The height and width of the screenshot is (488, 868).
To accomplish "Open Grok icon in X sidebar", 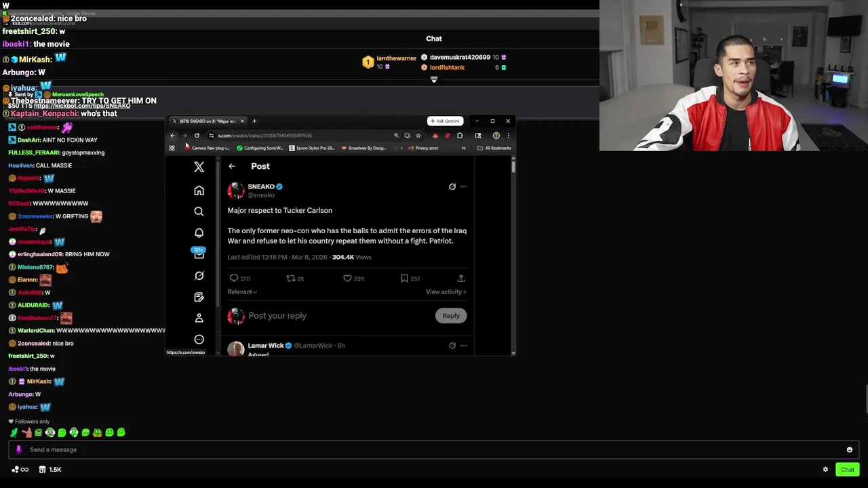I will pos(199,276).
